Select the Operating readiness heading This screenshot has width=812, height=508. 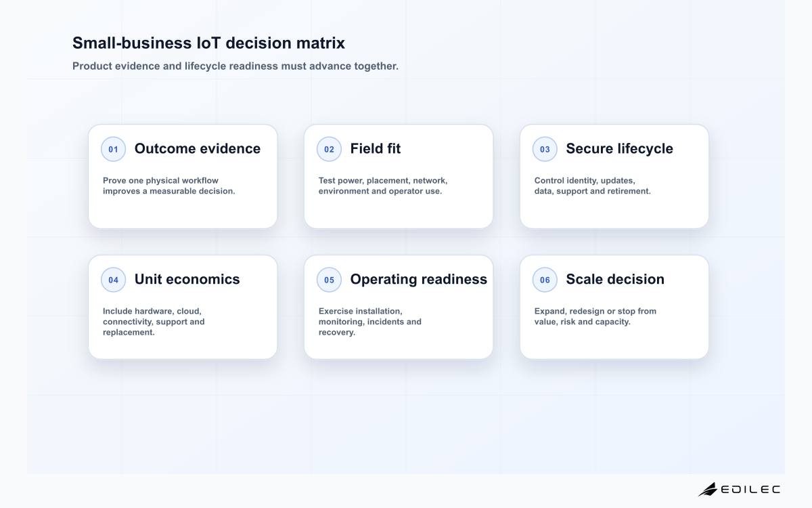point(419,279)
